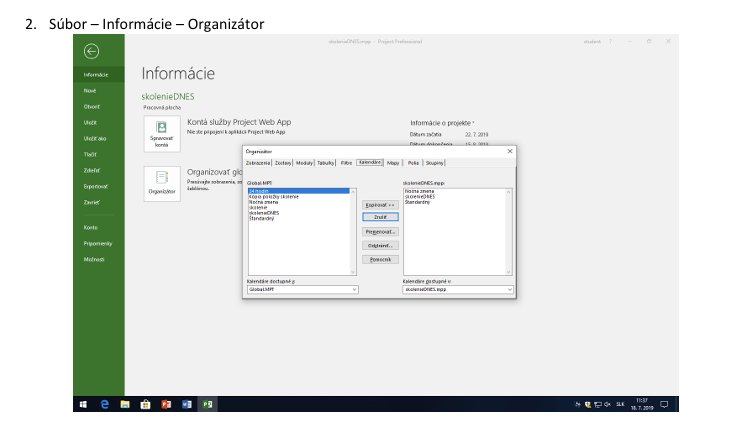This screenshot has width=745, height=442.
Task: Click the Zrušiť button
Action: tap(380, 217)
